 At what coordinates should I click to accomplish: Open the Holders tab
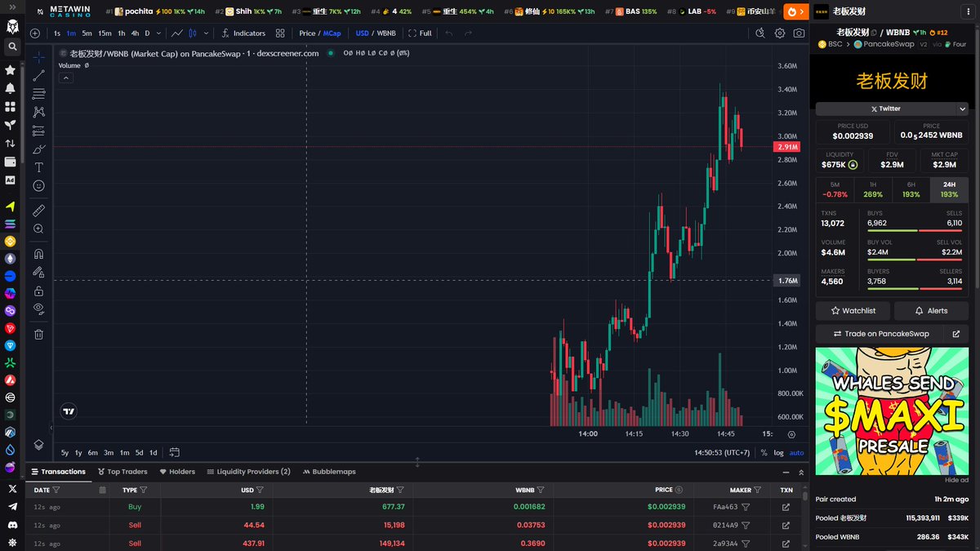coord(177,472)
